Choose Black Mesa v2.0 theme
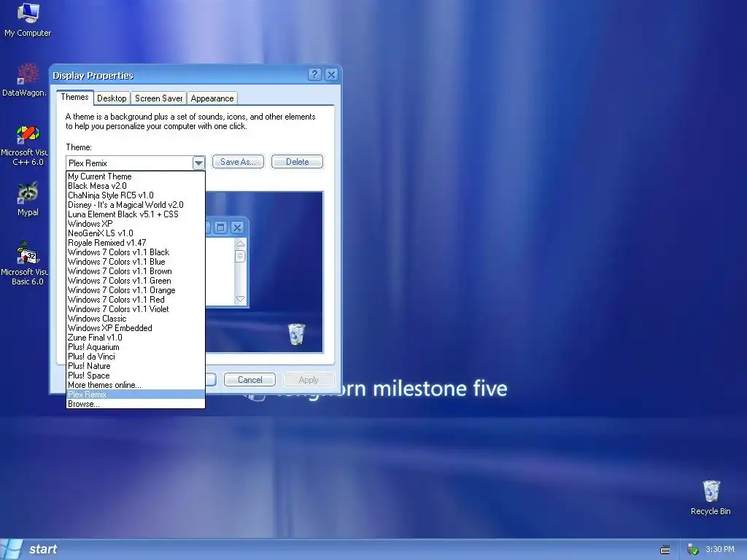This screenshot has width=747, height=560. [136, 186]
